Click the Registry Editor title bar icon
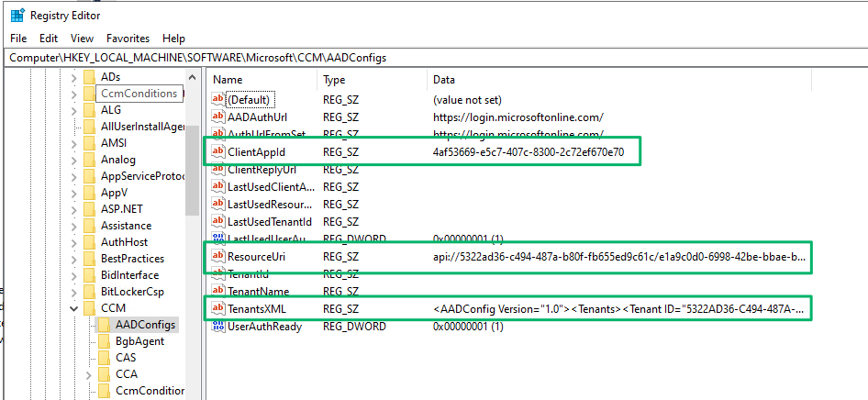Screen dimensions: 868x400 17,16
